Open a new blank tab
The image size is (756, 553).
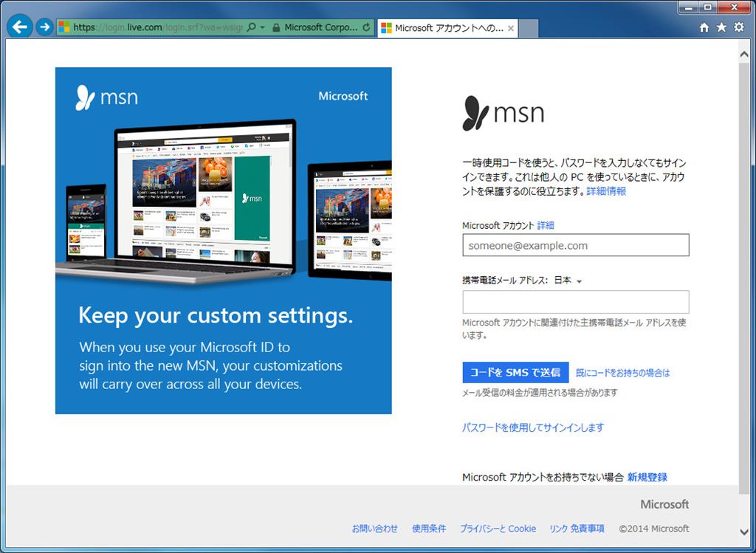[529, 29]
